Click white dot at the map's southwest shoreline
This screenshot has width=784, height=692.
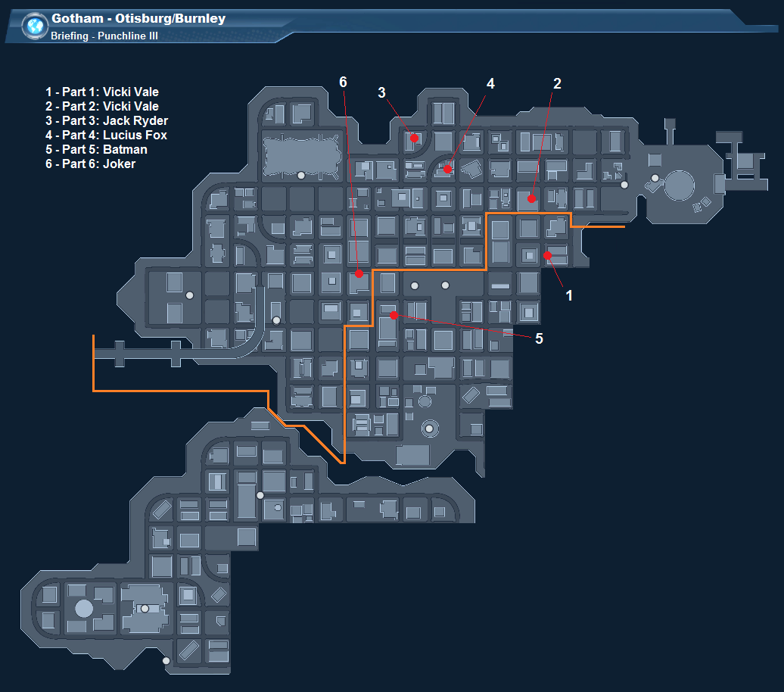pos(166,661)
